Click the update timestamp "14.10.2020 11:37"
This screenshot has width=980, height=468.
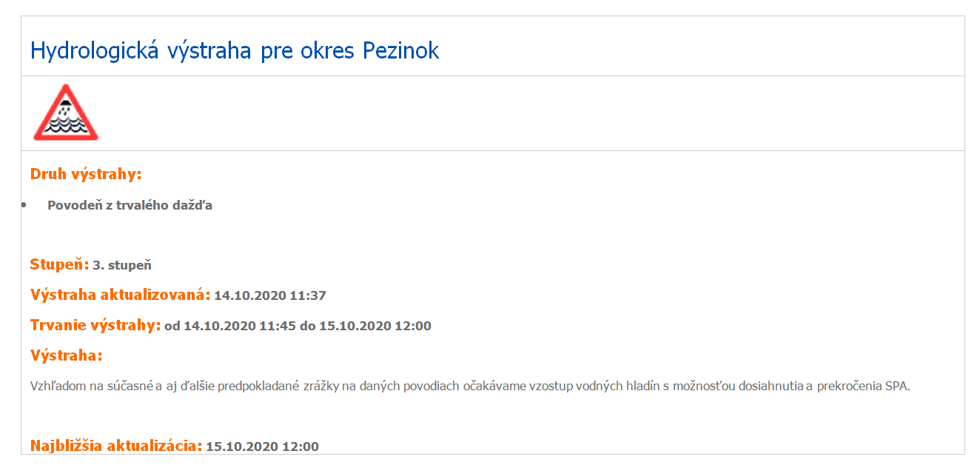270,295
